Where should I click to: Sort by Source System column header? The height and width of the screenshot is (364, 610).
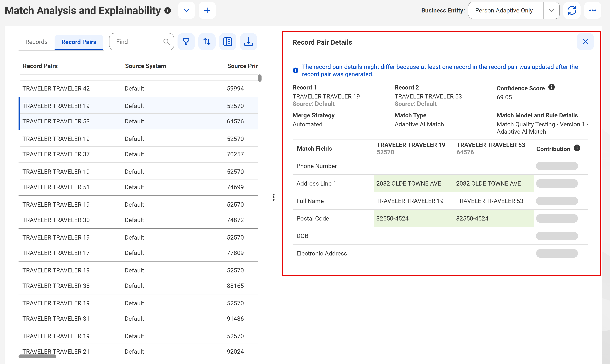pyautogui.click(x=145, y=66)
